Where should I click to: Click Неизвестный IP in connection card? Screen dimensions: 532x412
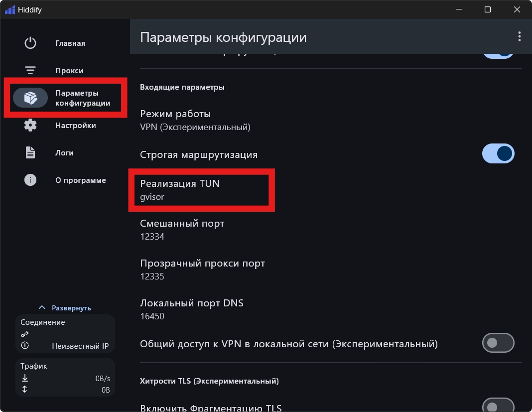click(80, 346)
